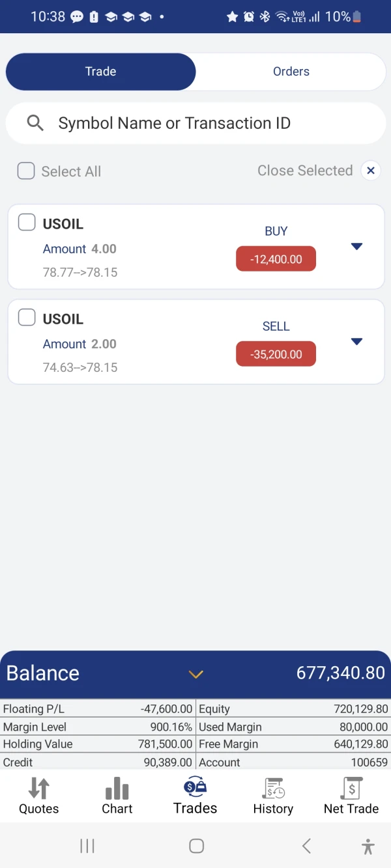Tap the -12,400.00 loss badge
The width and height of the screenshot is (391, 868).
click(276, 259)
